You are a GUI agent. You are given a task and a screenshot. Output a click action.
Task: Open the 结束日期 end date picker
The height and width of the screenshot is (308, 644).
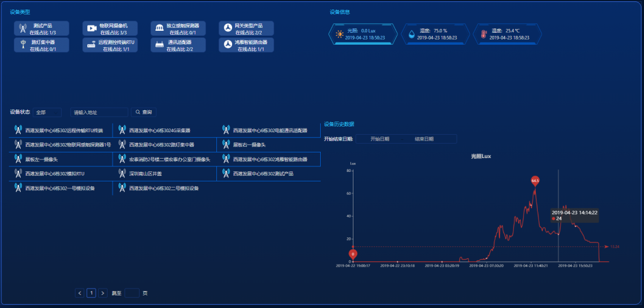click(424, 139)
